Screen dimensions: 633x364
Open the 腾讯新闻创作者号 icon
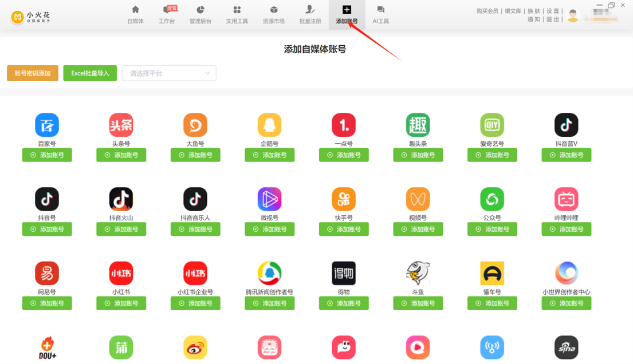269,273
